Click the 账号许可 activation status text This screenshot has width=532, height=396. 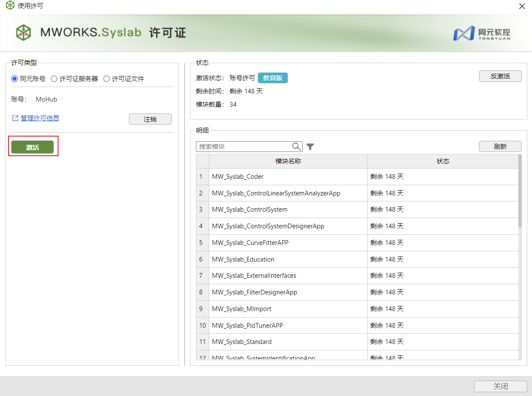[x=242, y=78]
